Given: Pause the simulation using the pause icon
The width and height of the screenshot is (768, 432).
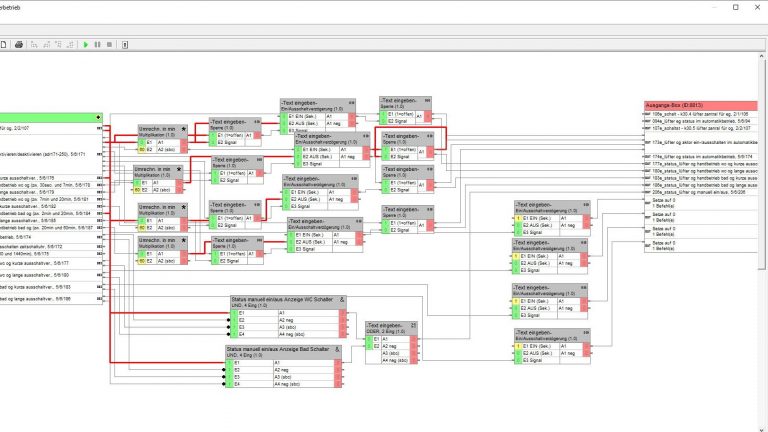Looking at the screenshot, I should [x=97, y=45].
